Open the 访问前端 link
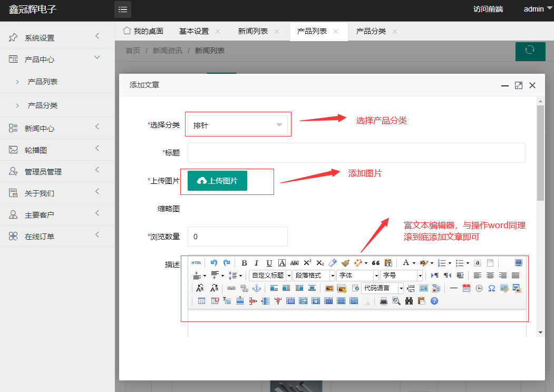 488,9
